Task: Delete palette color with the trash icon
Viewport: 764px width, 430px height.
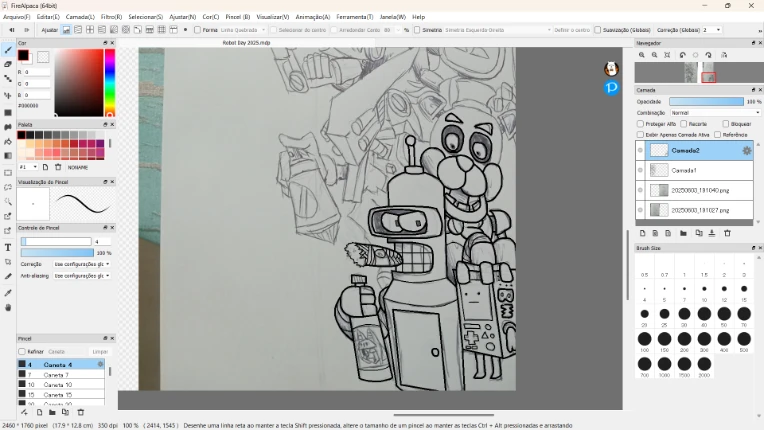Action: tap(58, 167)
